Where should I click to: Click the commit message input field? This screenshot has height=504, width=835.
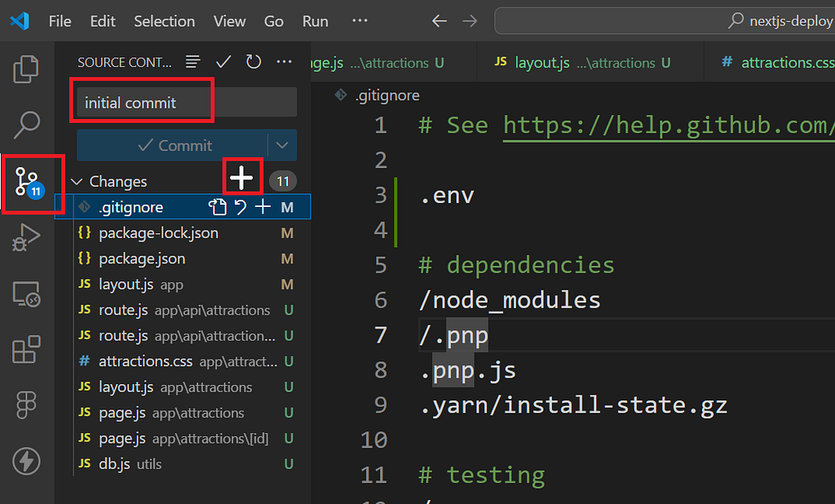coord(187,102)
